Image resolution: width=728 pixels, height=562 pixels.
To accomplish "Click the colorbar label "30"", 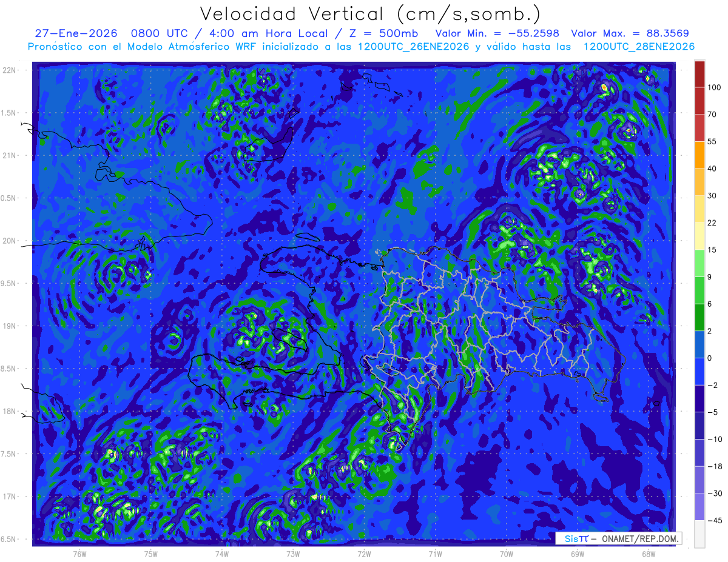I will click(712, 195).
